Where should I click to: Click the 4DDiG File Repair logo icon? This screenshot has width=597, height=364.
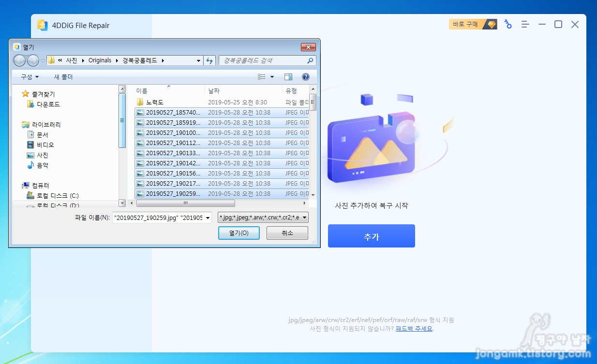coord(43,25)
